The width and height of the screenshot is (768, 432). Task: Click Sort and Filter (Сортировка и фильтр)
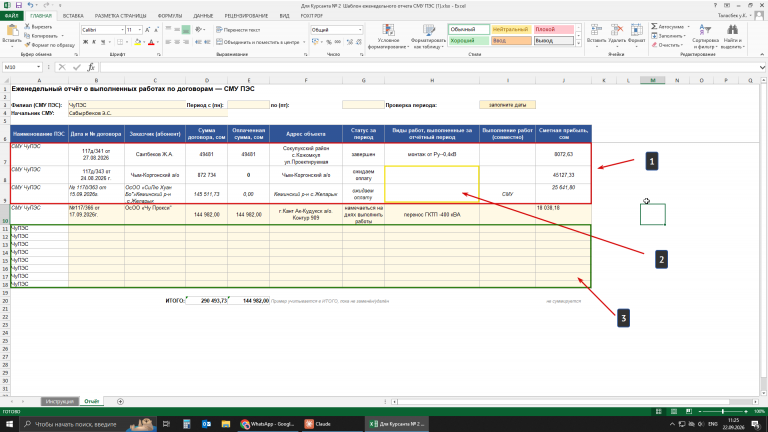point(705,37)
